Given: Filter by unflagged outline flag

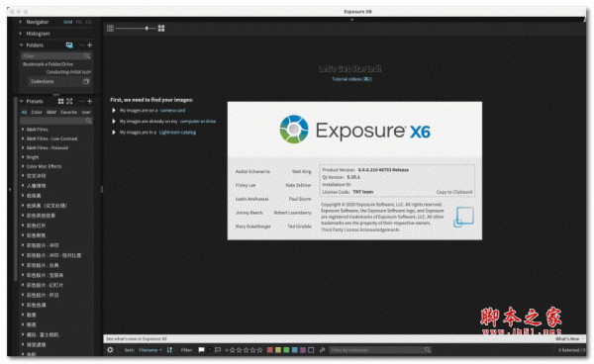Looking at the screenshot, I should pyautogui.click(x=218, y=350).
